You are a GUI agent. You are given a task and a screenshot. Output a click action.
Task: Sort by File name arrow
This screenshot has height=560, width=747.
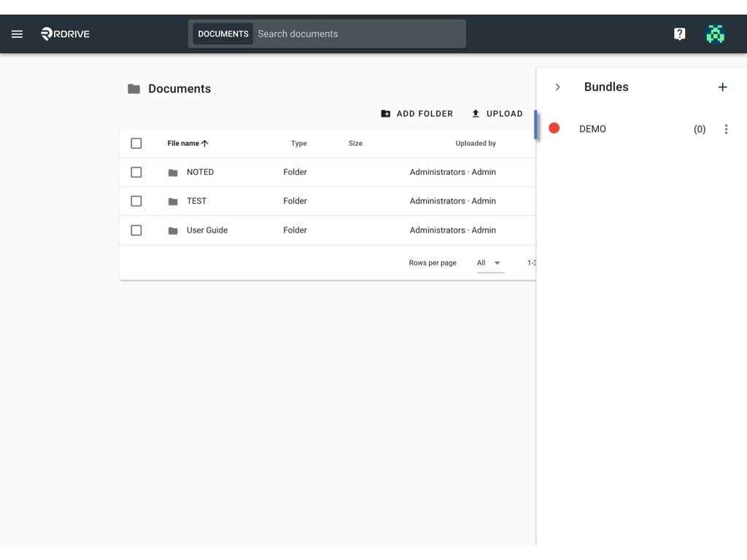(205, 144)
